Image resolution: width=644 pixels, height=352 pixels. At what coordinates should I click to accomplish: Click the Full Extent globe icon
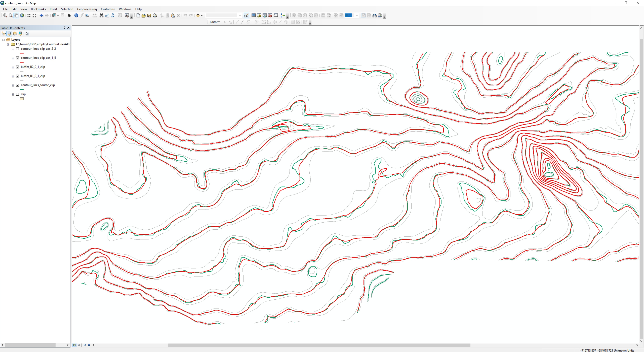[x=22, y=15]
